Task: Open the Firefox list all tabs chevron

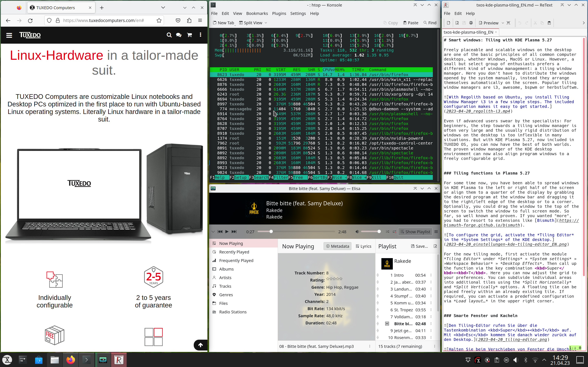Action: pos(163,8)
